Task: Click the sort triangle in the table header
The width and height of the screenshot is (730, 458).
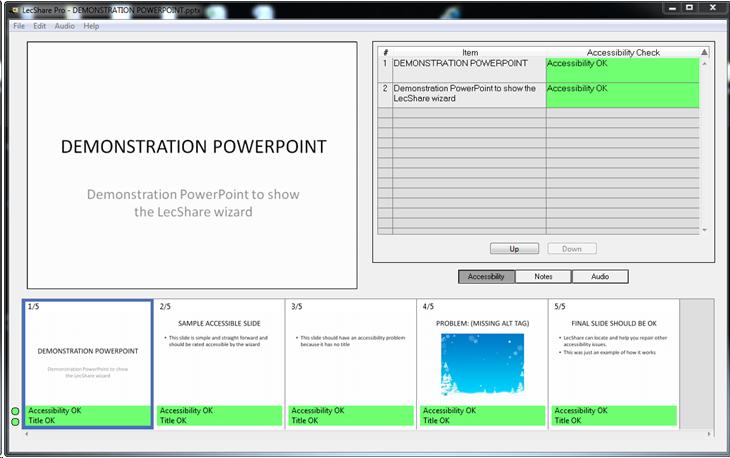Action: (x=704, y=52)
